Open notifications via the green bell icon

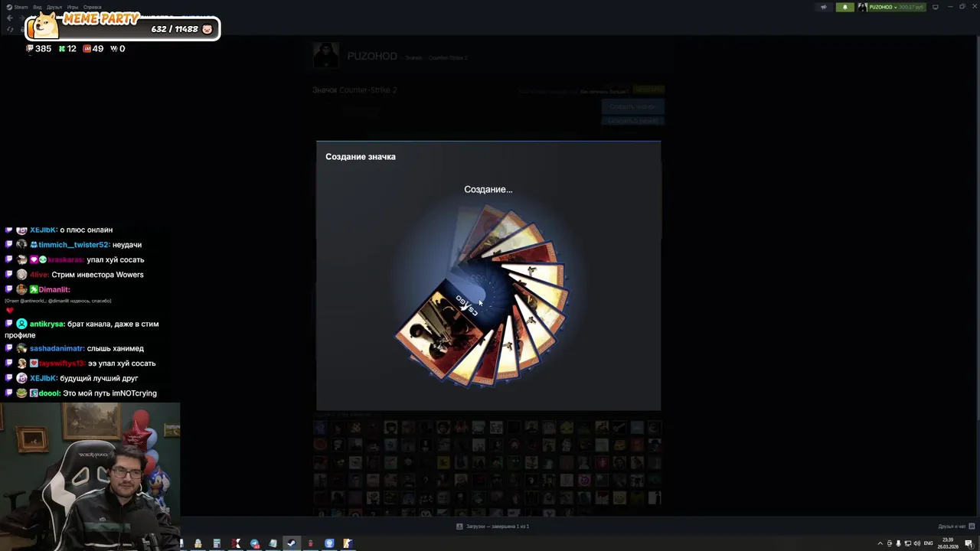(x=845, y=7)
